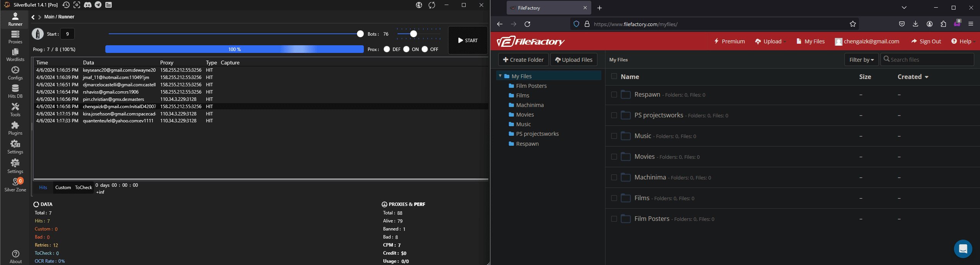Click the 100% progress bar
Viewport: 980px width, 265px height.
coord(234,49)
